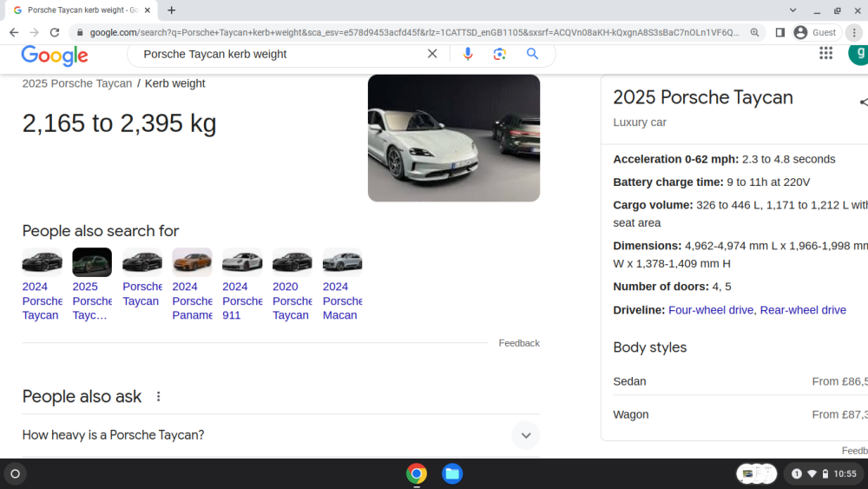868x489 pixels.
Task: Open the zoom magnifier icon in address bar
Action: [x=754, y=33]
